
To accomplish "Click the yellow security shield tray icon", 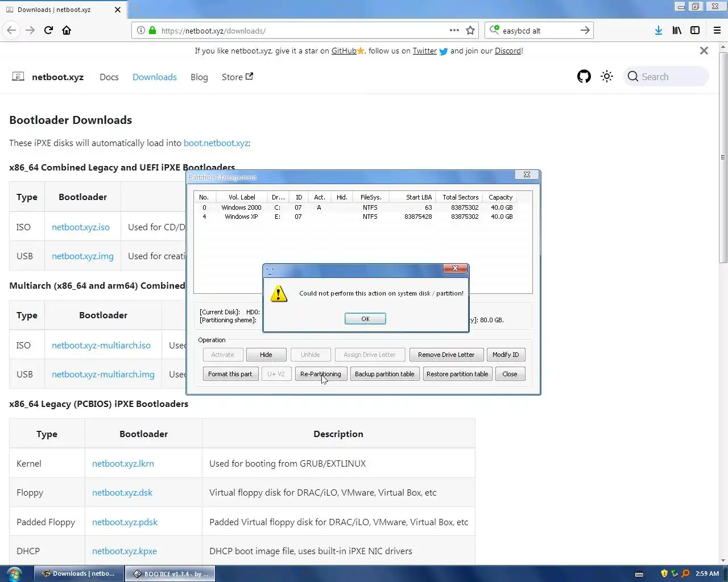I will pyautogui.click(x=664, y=573).
